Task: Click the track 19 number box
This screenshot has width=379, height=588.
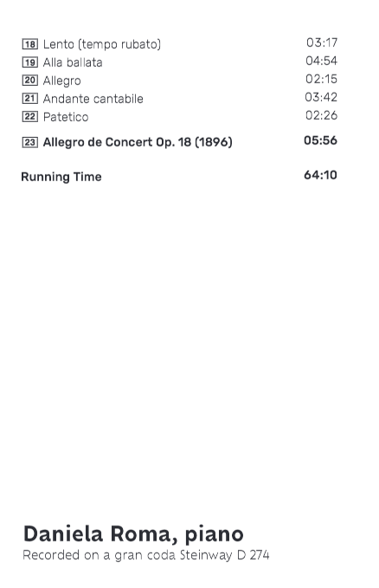Action: pos(30,62)
